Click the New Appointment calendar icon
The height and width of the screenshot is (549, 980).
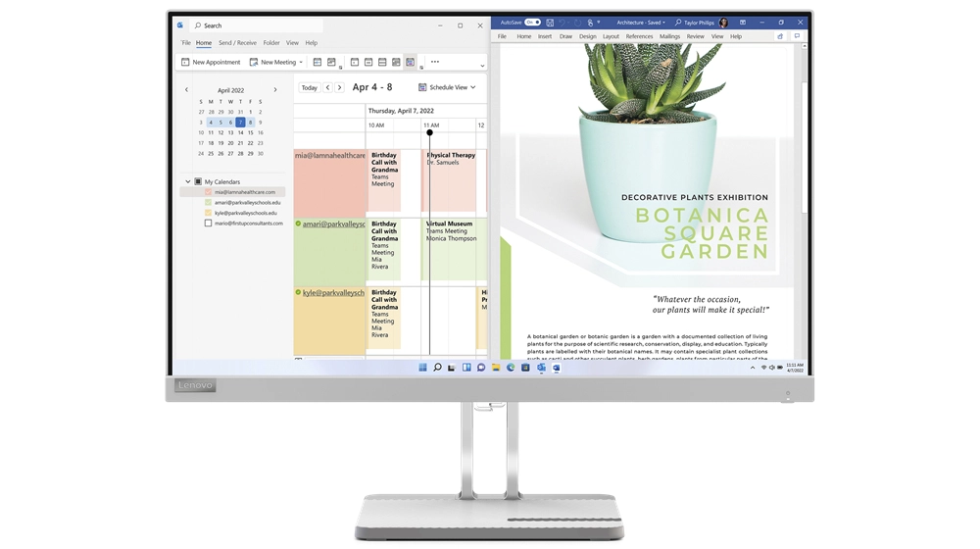tap(185, 62)
